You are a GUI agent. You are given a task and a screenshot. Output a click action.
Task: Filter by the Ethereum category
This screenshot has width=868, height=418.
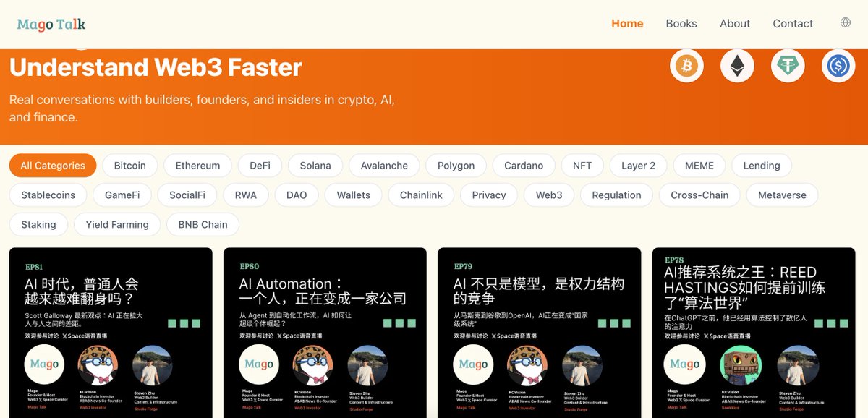tap(197, 166)
